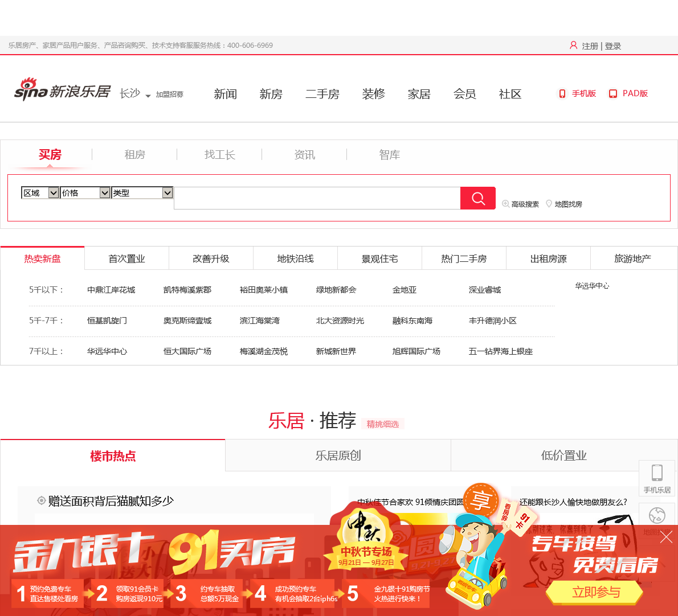Open listing 旭辉国际广场

click(416, 351)
